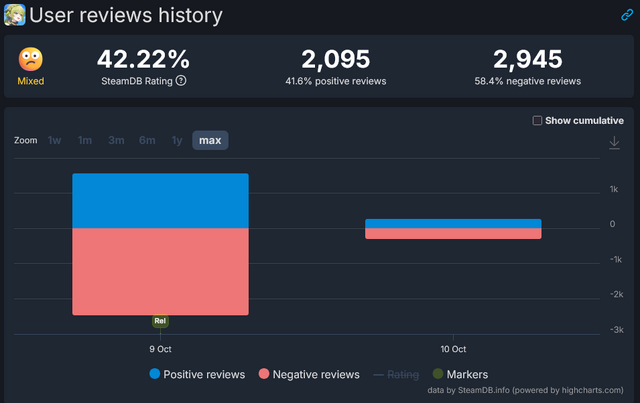Click the Rel release marker on chart
Screen dimensions: 640x403
coord(160,321)
